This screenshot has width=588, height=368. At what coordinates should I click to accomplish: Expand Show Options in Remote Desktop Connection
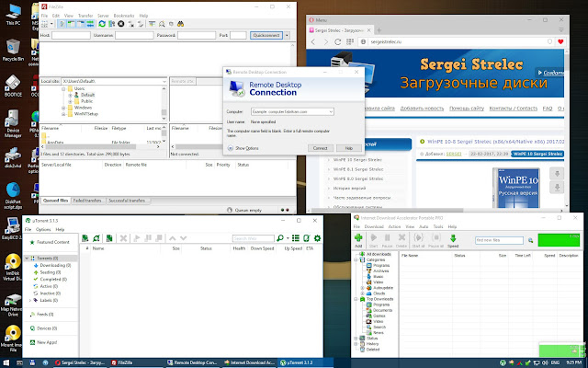(x=243, y=148)
